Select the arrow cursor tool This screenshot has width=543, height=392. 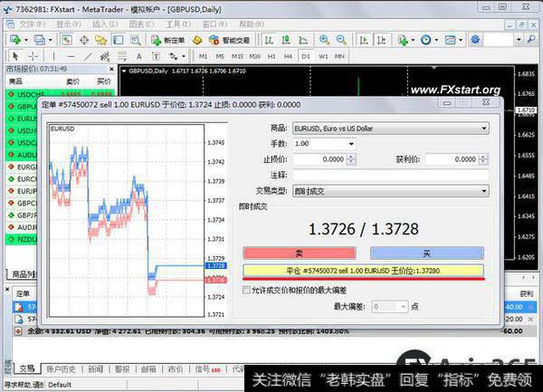click(15, 56)
